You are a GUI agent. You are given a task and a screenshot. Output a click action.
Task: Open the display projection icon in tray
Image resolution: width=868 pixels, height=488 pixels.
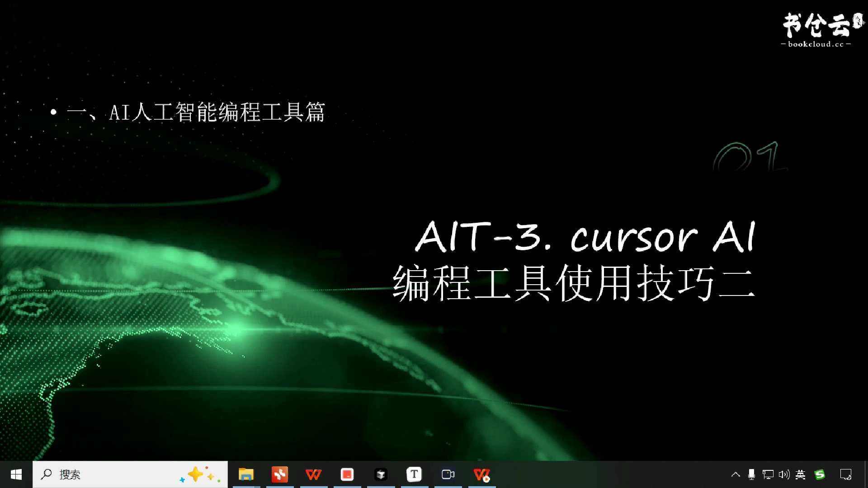768,474
